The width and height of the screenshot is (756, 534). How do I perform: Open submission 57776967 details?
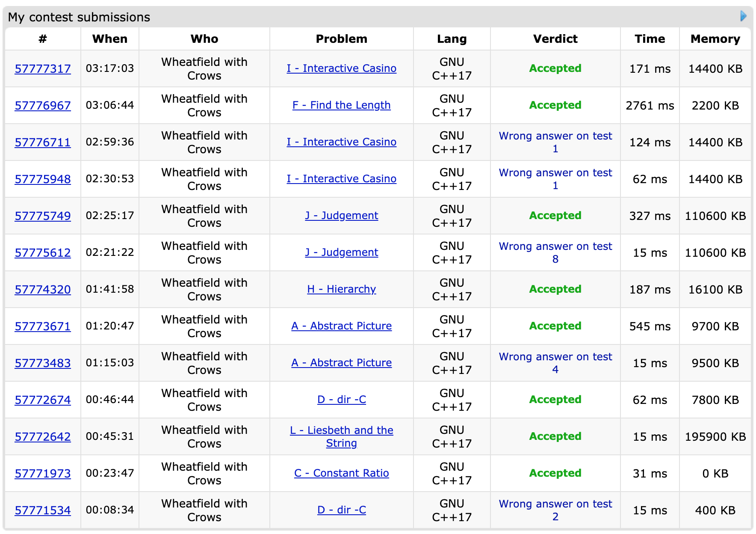(43, 105)
